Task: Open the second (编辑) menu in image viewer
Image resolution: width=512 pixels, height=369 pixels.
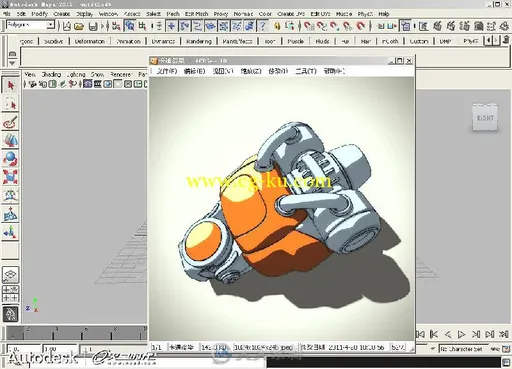Action: pos(195,71)
